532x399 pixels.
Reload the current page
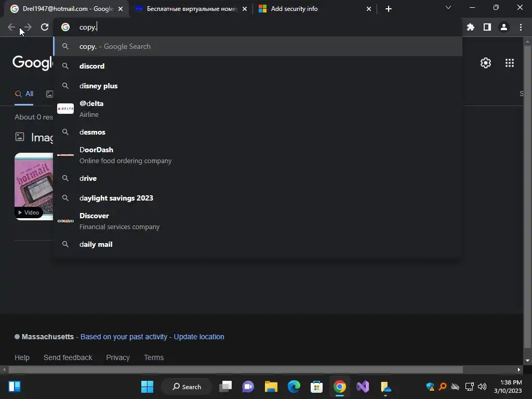coord(45,27)
